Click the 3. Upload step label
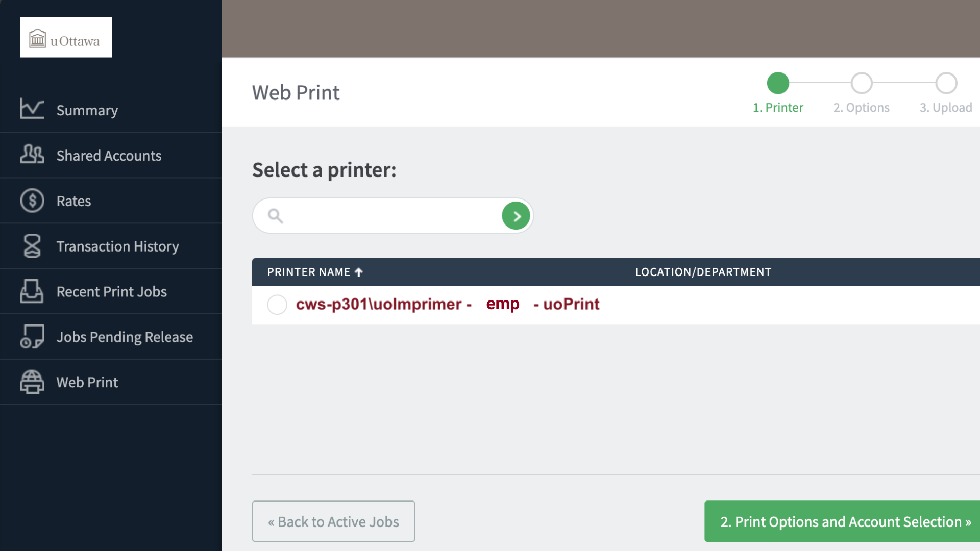The image size is (980, 551). pos(946,108)
